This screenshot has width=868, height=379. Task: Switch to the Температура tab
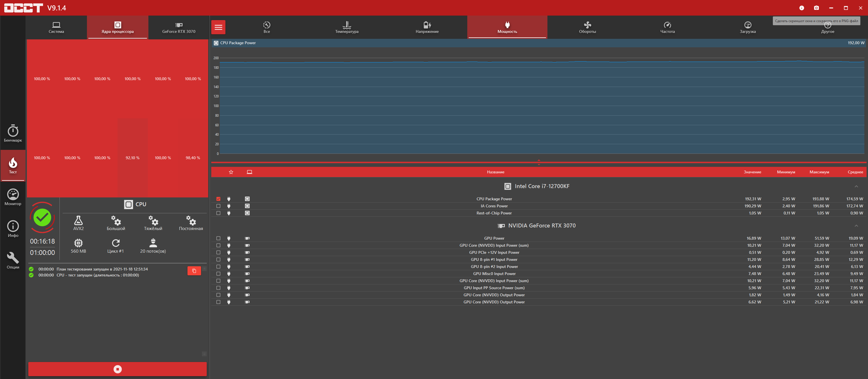347,27
